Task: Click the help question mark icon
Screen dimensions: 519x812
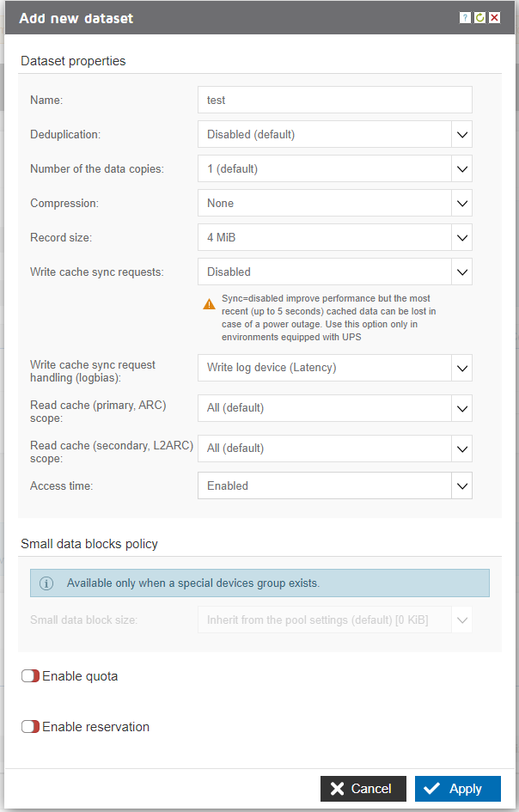Action: point(465,18)
